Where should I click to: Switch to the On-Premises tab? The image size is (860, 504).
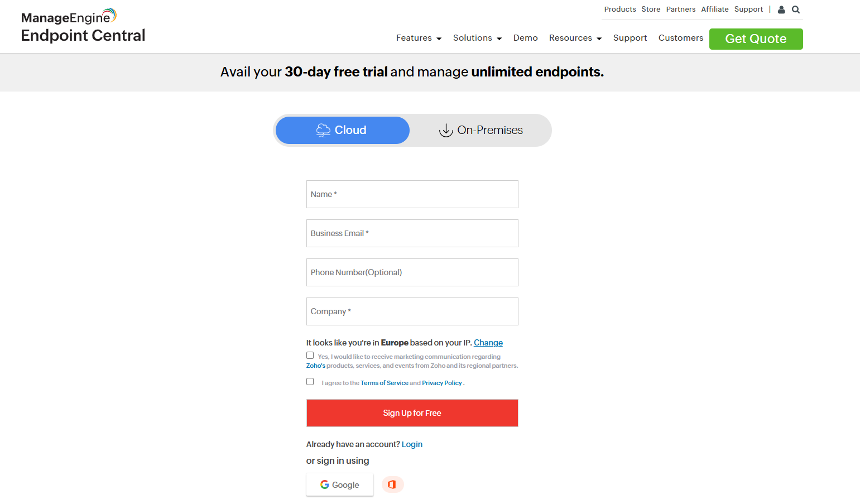(481, 130)
